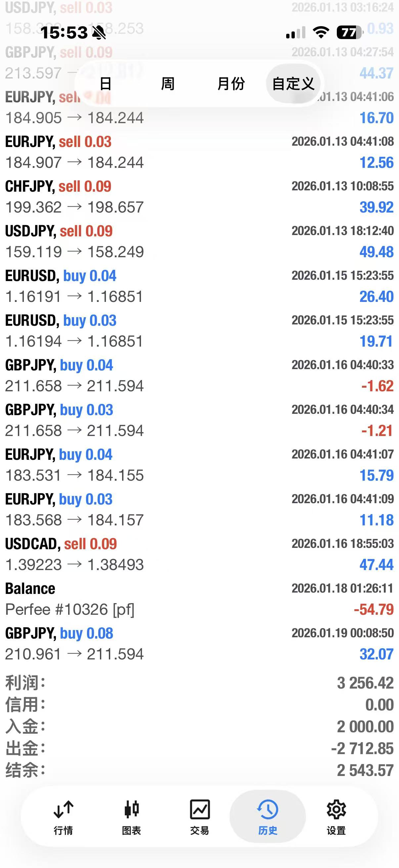Image resolution: width=399 pixels, height=868 pixels.
Task: Select the 周 (week) period filter
Action: (168, 83)
